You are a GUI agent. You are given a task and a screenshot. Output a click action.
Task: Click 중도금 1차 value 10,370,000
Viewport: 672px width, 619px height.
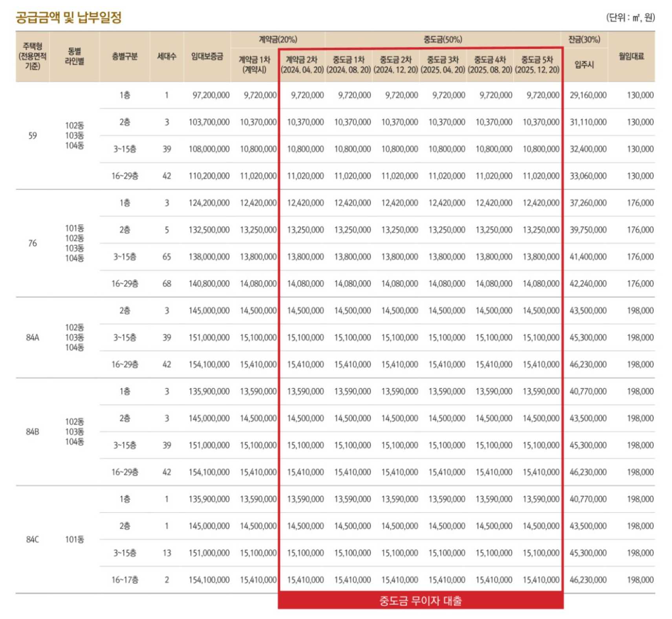pyautogui.click(x=352, y=122)
